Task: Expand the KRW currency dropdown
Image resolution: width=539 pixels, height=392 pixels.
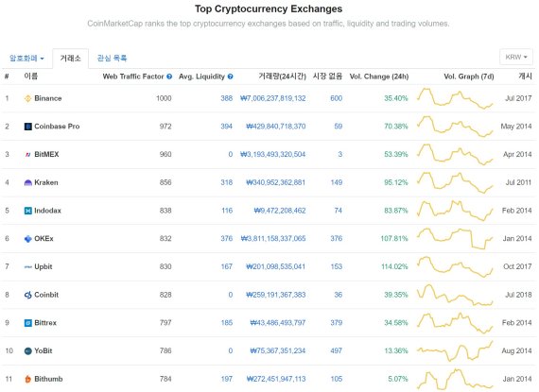Action: 516,57
